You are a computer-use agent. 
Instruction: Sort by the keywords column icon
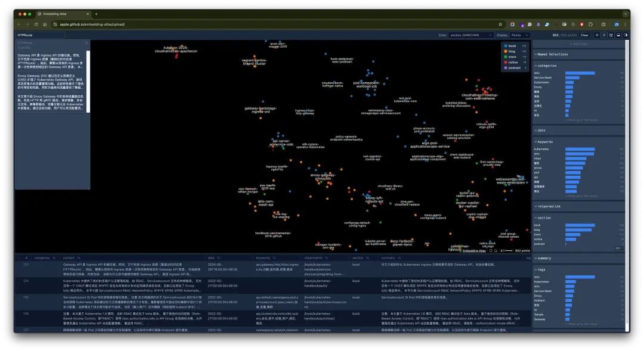click(274, 258)
